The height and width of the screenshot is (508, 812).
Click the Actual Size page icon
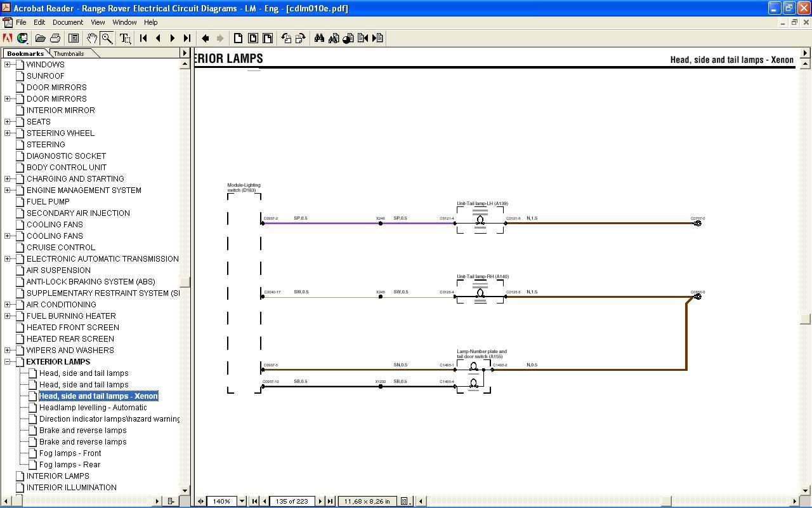[x=238, y=38]
